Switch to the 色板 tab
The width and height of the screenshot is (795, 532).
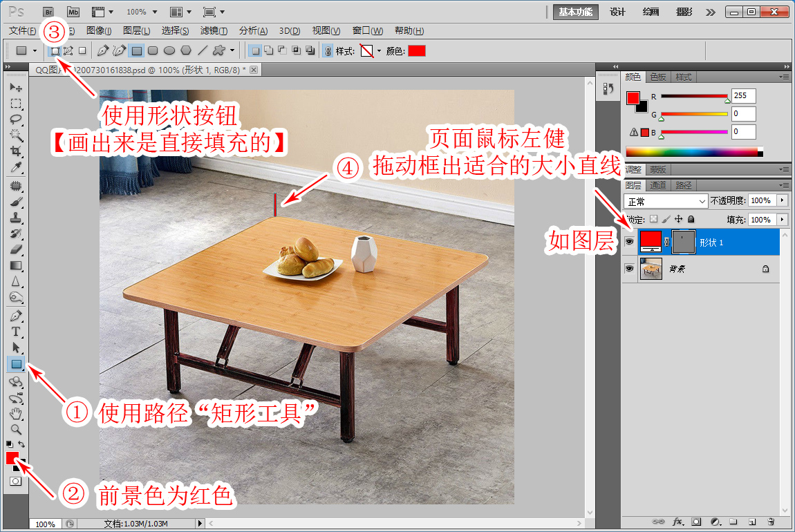click(657, 77)
